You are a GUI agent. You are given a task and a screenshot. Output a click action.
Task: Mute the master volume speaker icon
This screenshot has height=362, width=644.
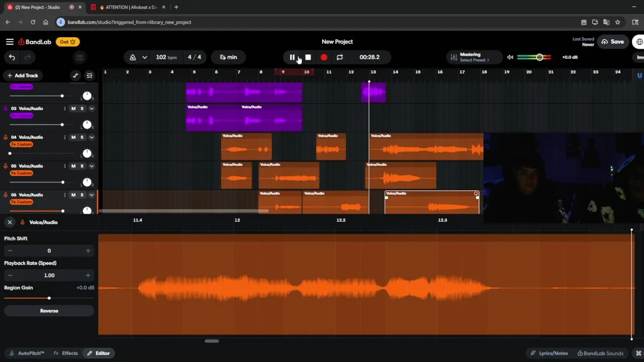(x=510, y=57)
